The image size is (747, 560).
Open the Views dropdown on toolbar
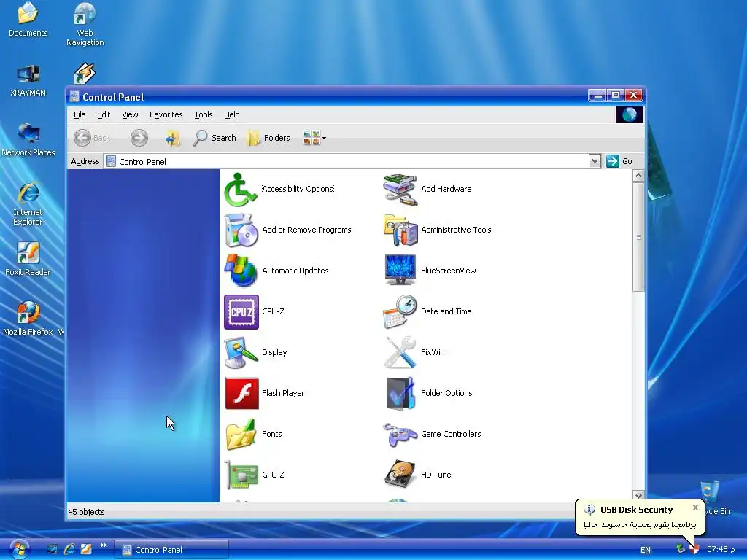(x=315, y=138)
